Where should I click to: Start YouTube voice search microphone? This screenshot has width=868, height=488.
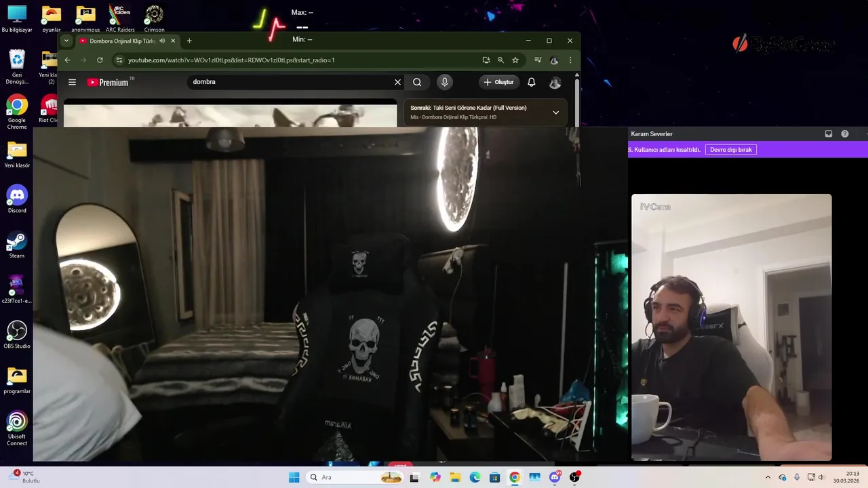444,82
